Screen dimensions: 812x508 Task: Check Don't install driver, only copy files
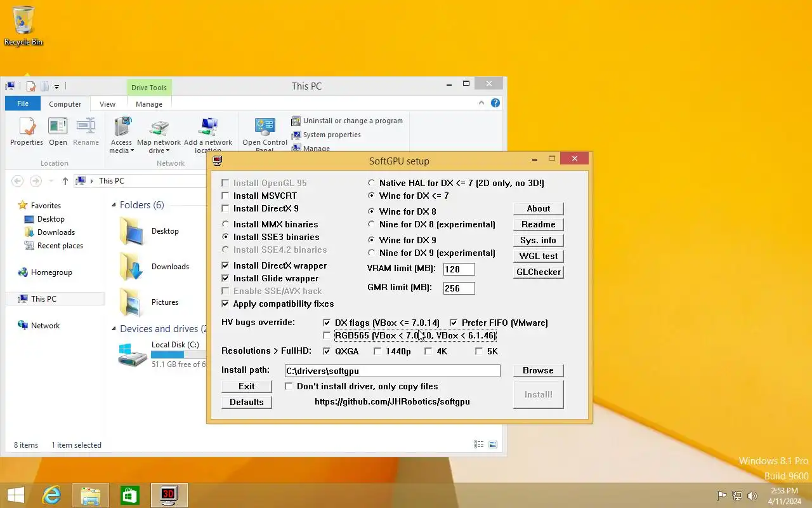[289, 386]
